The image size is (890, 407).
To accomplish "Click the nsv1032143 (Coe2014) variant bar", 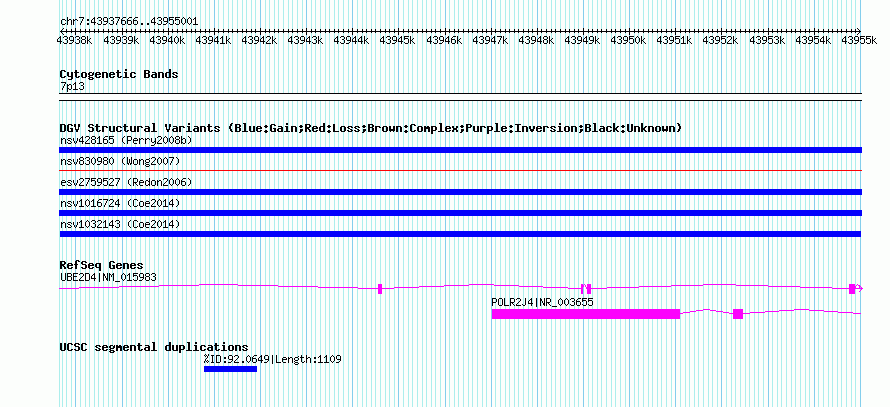I will pyautogui.click(x=460, y=234).
